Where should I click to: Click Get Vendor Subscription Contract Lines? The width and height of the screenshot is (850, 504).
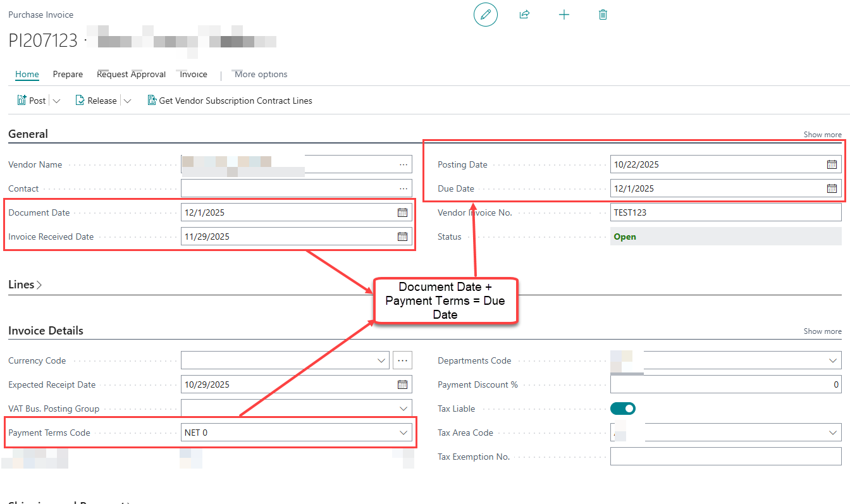[230, 101]
